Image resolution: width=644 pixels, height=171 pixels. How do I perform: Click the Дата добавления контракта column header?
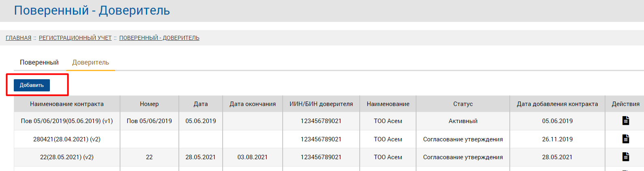point(557,104)
